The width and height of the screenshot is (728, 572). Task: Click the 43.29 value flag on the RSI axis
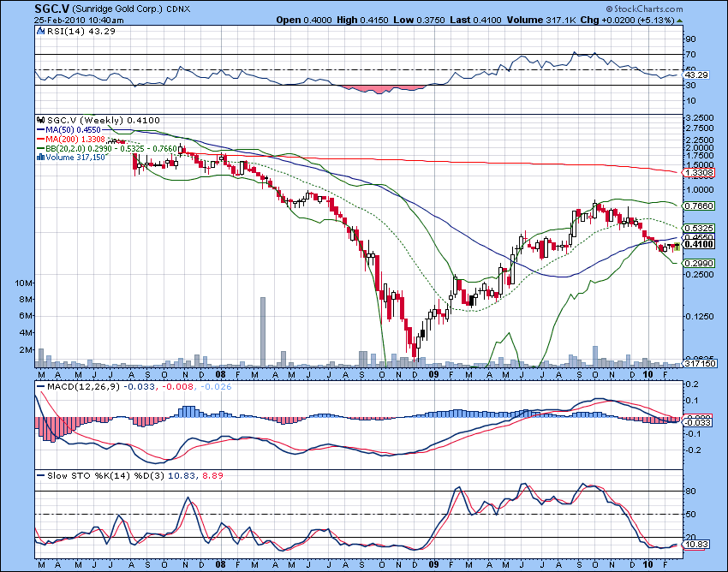point(696,74)
